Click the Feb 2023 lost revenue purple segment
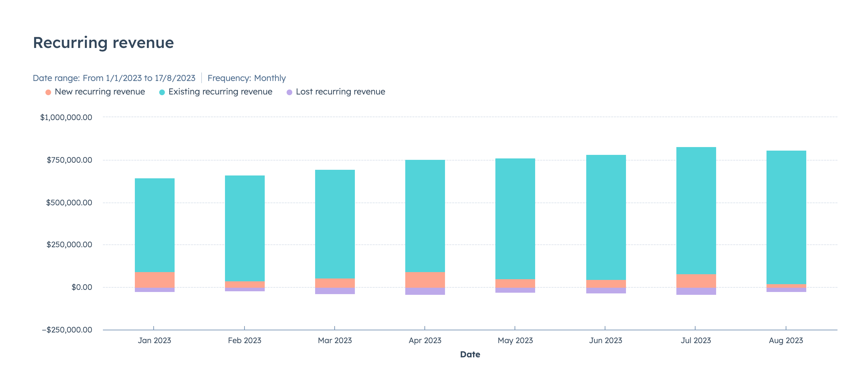The width and height of the screenshot is (868, 368). tap(245, 289)
